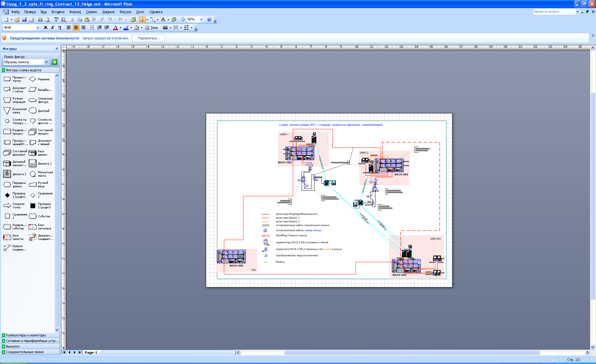Open the Вставка menu
The height and width of the screenshot is (364, 596).
pos(58,12)
